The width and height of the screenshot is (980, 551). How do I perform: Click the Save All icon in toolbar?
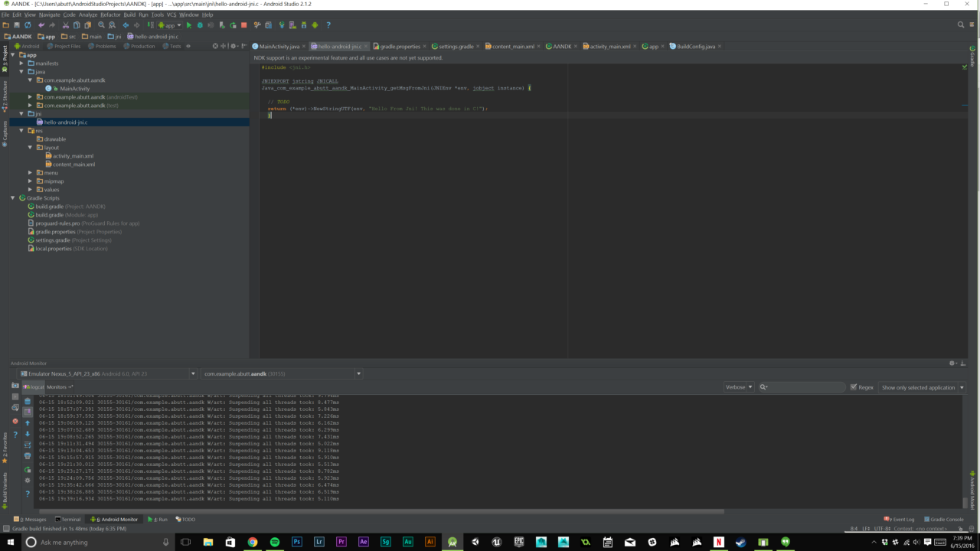coord(17,25)
